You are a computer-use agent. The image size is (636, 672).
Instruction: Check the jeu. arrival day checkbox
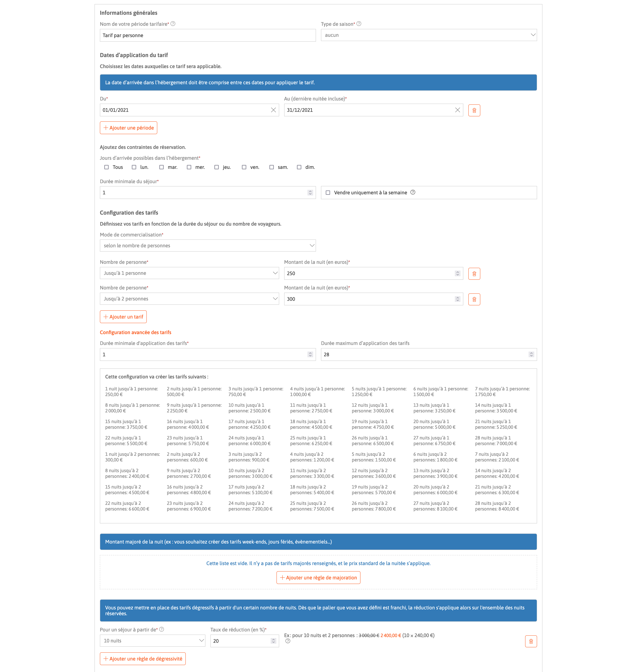click(x=216, y=167)
